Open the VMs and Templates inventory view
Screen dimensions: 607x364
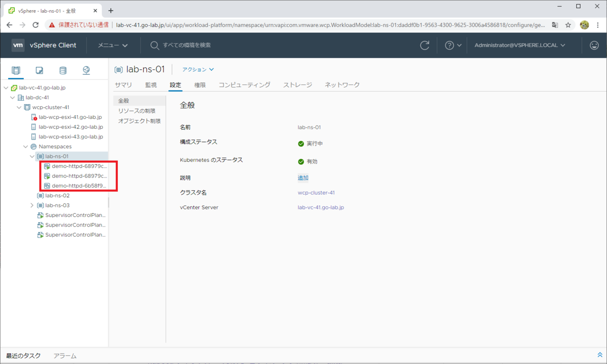(38, 71)
